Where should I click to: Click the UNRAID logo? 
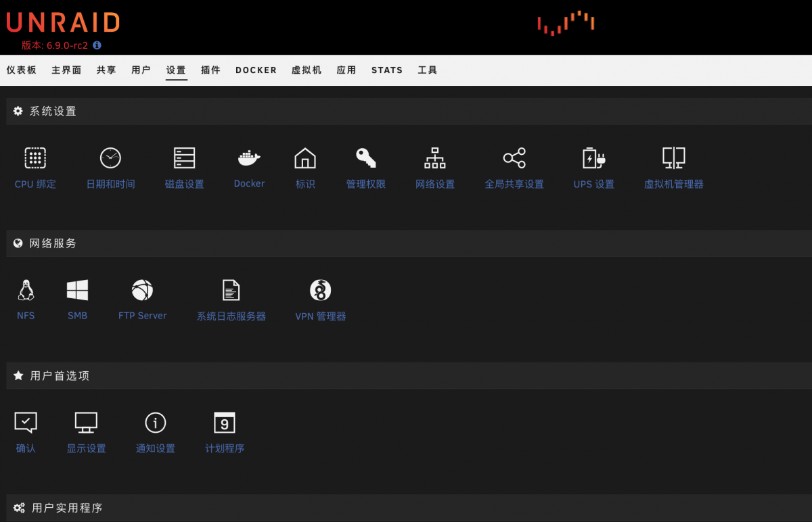click(x=63, y=23)
